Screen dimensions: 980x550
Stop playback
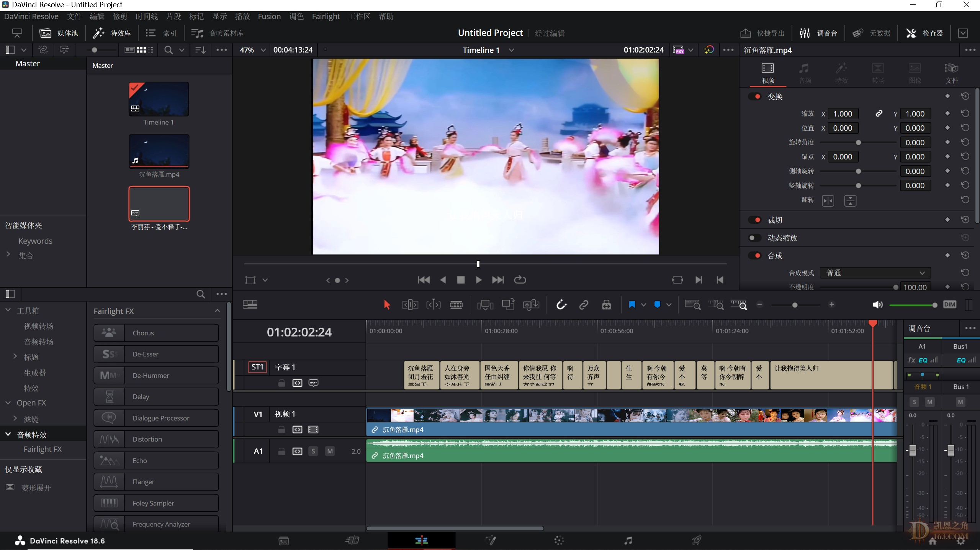(461, 280)
